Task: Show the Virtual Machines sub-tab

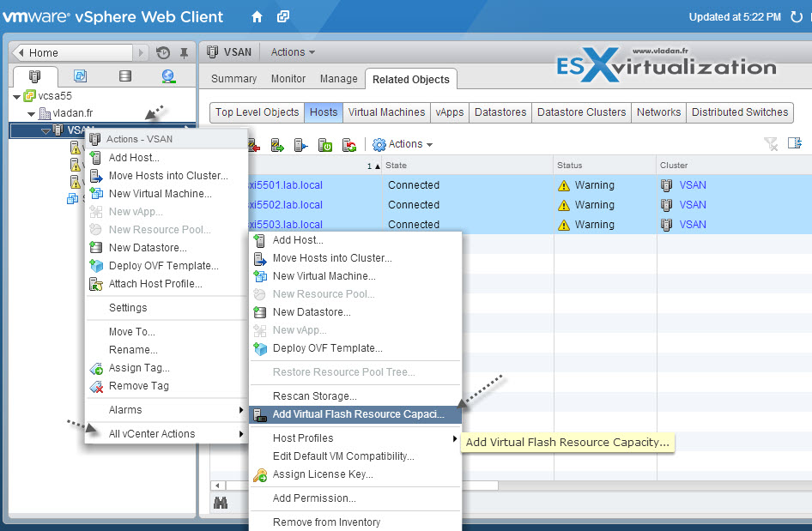Action: click(x=386, y=112)
